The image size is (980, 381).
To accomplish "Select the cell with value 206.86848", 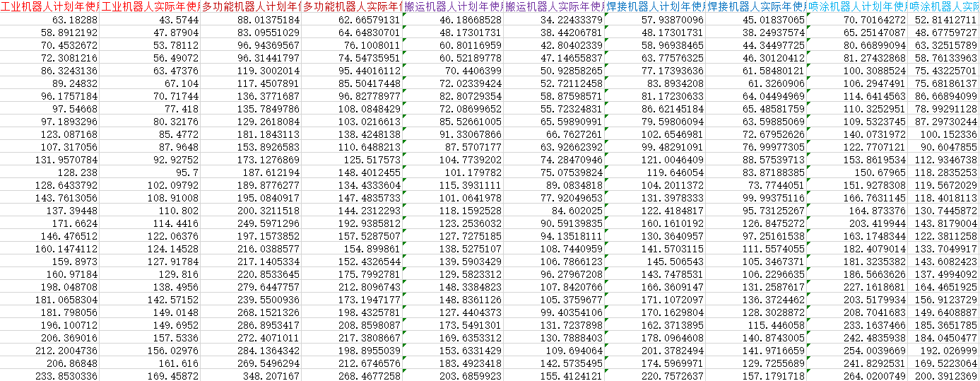I will pyautogui.click(x=49, y=363).
